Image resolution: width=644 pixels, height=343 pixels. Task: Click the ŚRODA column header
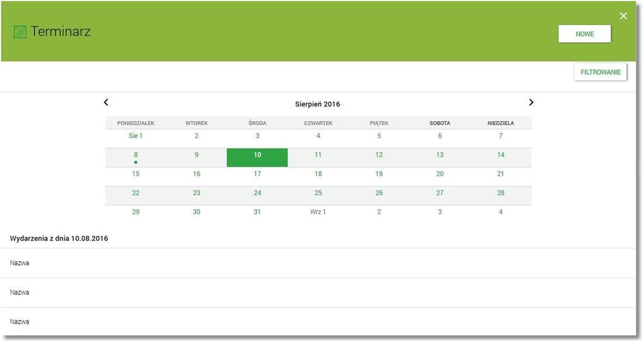pos(257,123)
